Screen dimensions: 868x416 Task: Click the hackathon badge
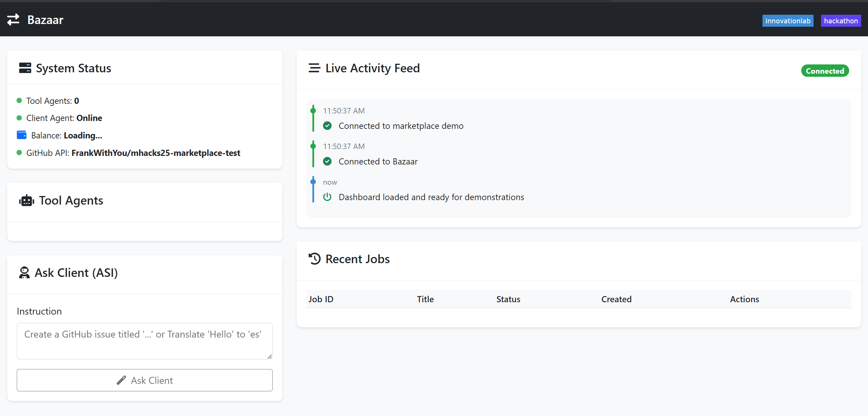click(841, 21)
